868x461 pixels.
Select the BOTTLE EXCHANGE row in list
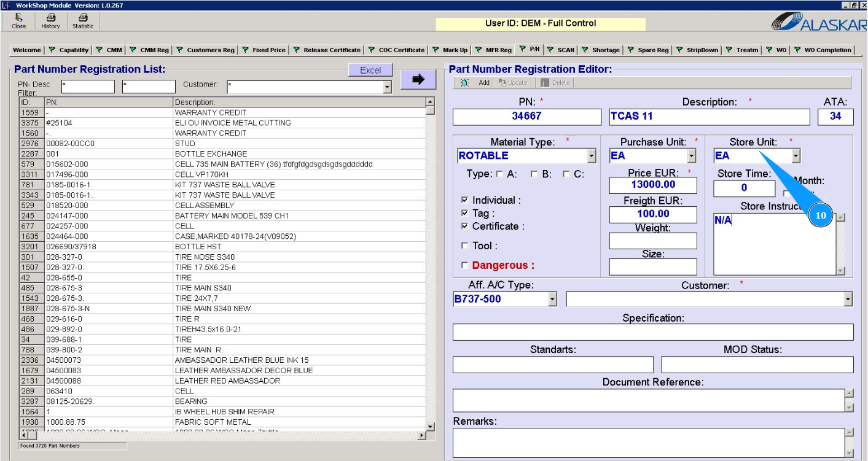click(211, 153)
